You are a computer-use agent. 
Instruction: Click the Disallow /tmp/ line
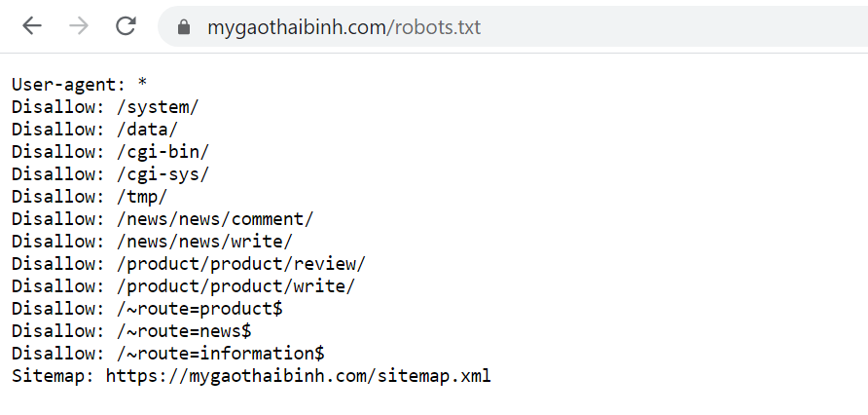coord(90,197)
